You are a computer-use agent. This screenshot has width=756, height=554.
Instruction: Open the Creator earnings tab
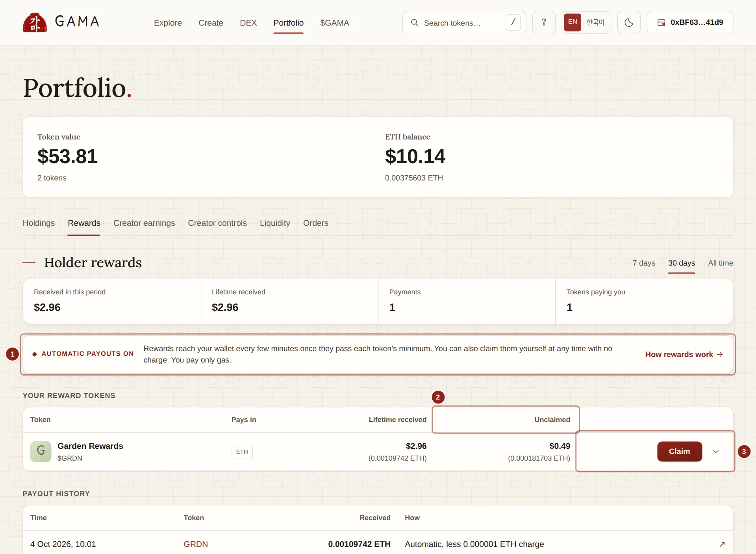[x=144, y=223]
